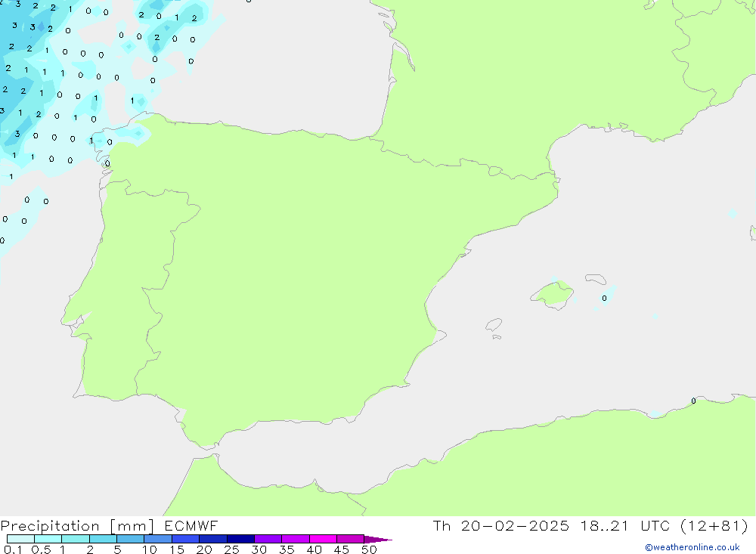The height and width of the screenshot is (554, 756).
Task: Select the 0.5–1 mm legend color box
Action: (48, 539)
